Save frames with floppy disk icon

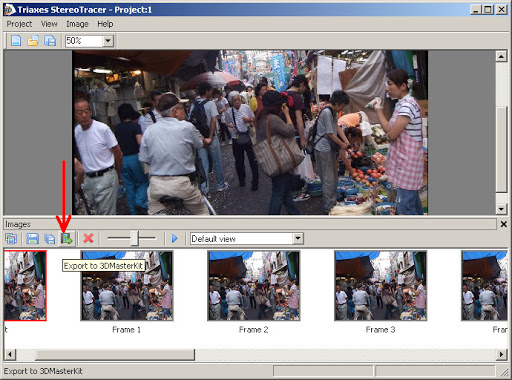pyautogui.click(x=32, y=239)
